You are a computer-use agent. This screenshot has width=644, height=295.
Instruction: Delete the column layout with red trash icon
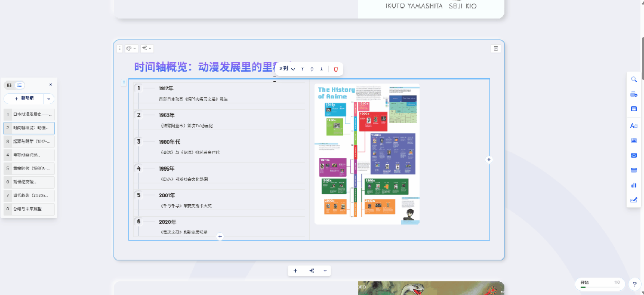(x=336, y=69)
